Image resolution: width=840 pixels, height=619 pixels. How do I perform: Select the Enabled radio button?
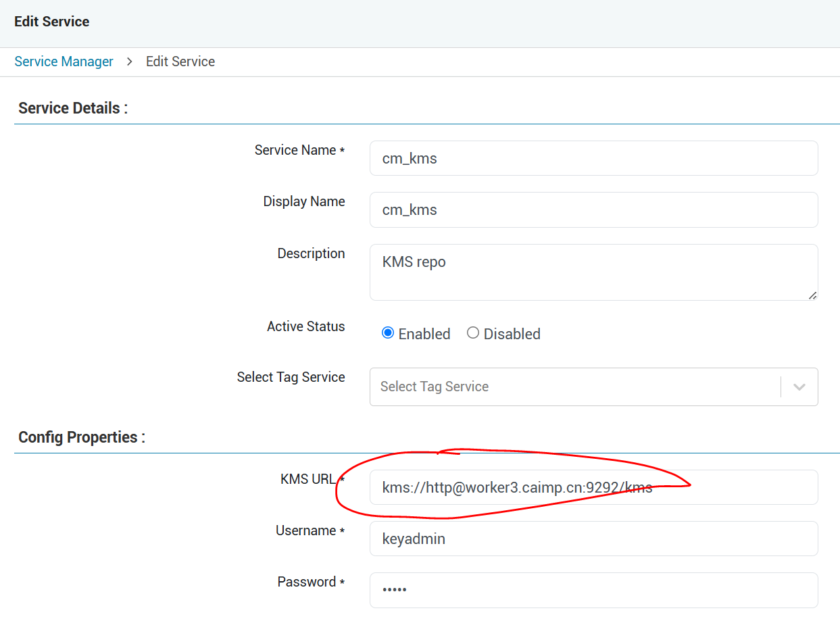(388, 333)
